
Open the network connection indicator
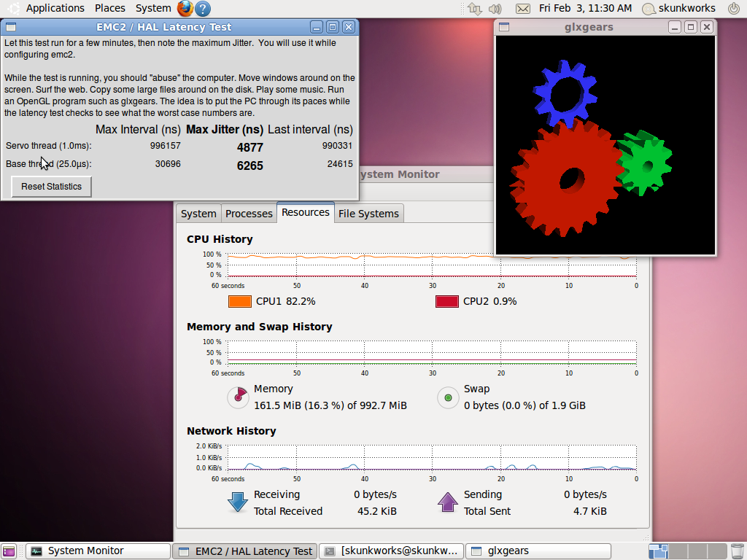click(474, 9)
